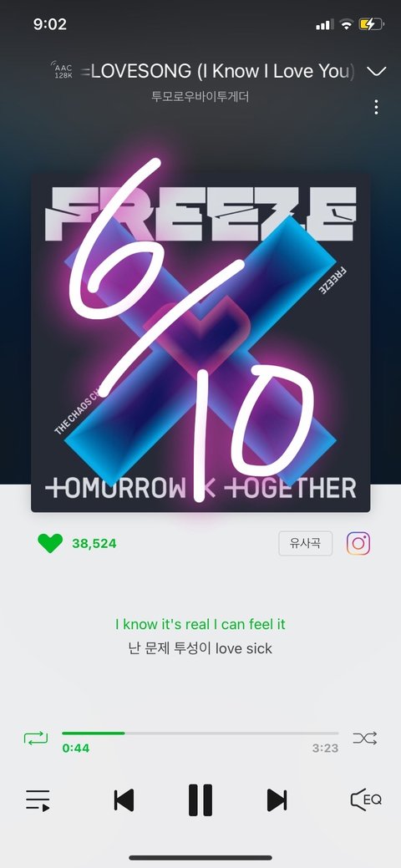Open artist 투모로우바이투게더 page
This screenshot has width=401, height=868.
(x=200, y=96)
